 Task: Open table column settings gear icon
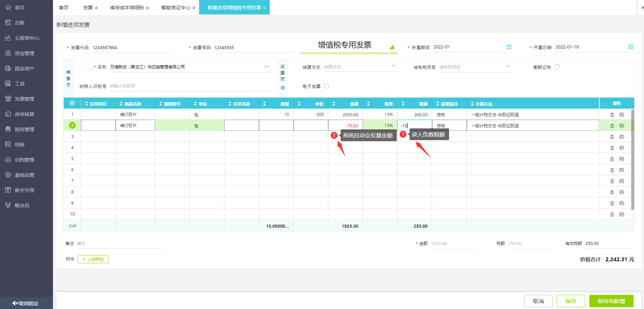coord(72,103)
